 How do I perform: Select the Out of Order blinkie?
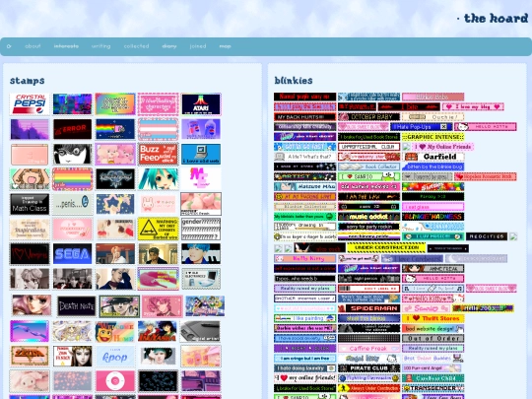432,338
